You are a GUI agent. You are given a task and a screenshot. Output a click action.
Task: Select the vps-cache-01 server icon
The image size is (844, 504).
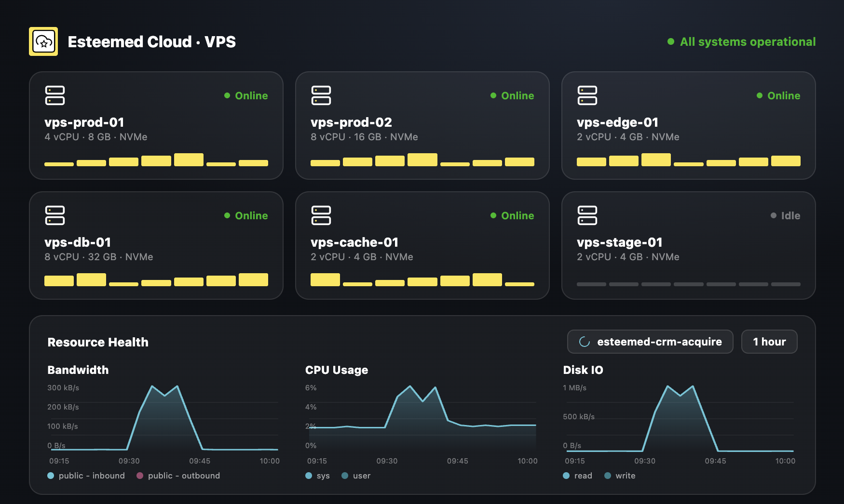(x=321, y=215)
